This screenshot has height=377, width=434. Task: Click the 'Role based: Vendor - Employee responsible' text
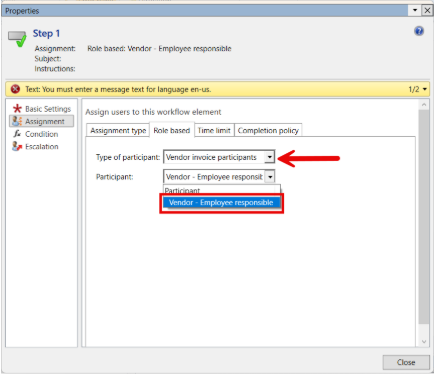tap(159, 49)
